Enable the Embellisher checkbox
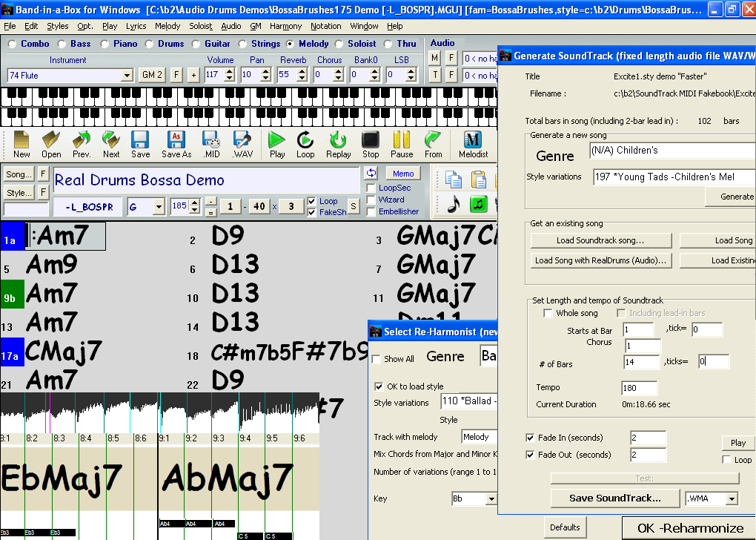This screenshot has width=756, height=540. (371, 211)
